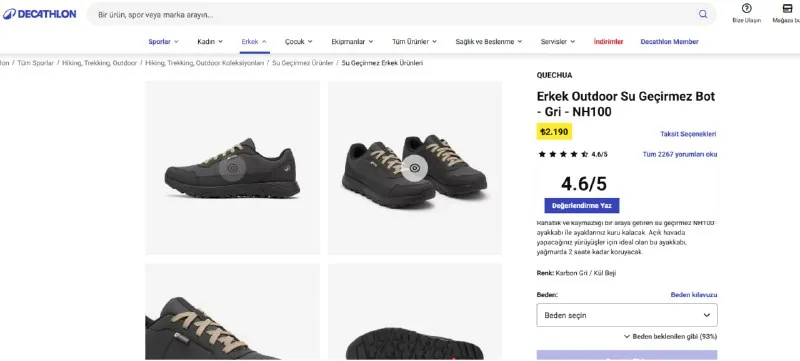Click Değerlendirme Yaz button
The width and height of the screenshot is (800, 361).
(582, 205)
